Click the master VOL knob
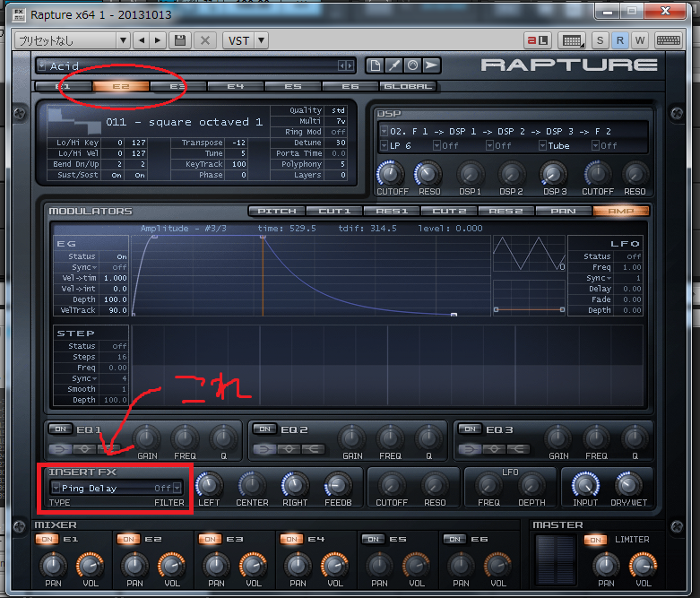Screen dimensions: 700x598 coord(643,566)
